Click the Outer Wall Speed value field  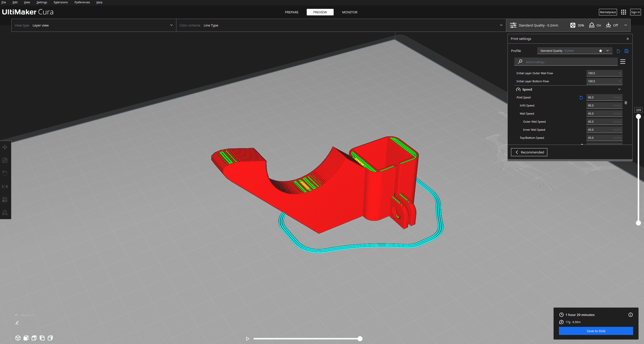[x=604, y=122]
